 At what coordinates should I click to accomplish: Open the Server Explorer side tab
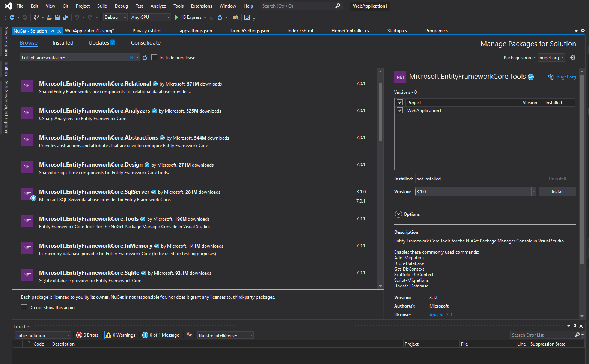(x=6, y=42)
